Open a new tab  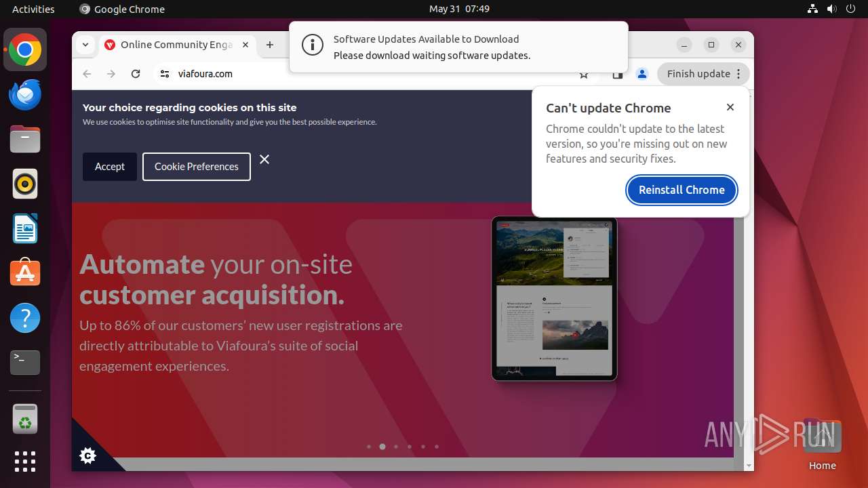(270, 45)
